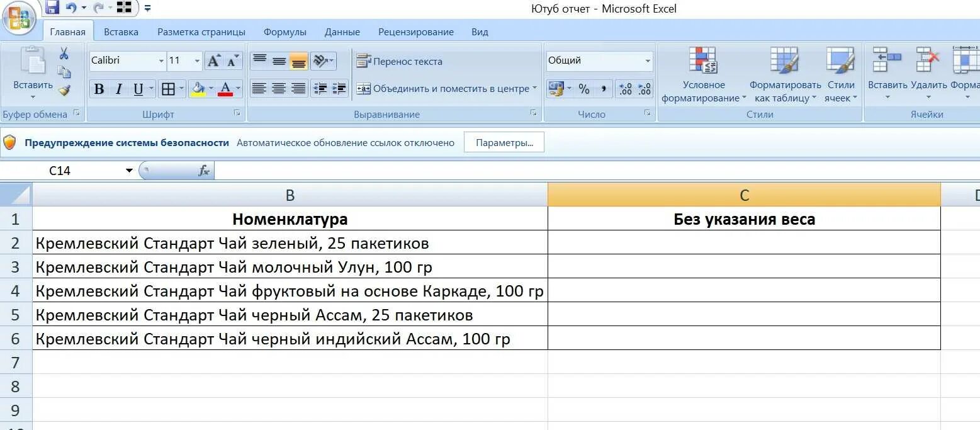Viewport: 980px width, 430px height.
Task: Apply percent style to cells
Action: point(584,89)
